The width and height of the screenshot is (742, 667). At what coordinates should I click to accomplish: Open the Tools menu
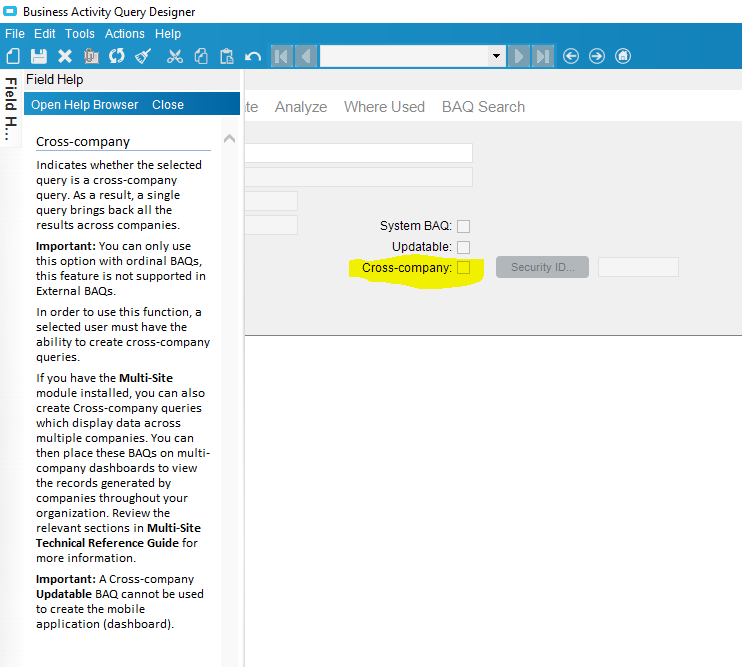click(x=80, y=34)
